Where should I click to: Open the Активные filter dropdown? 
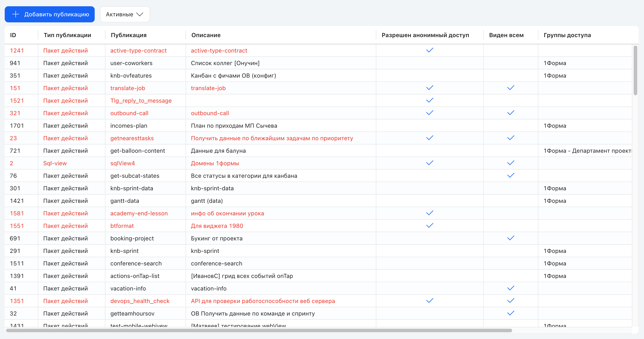125,14
